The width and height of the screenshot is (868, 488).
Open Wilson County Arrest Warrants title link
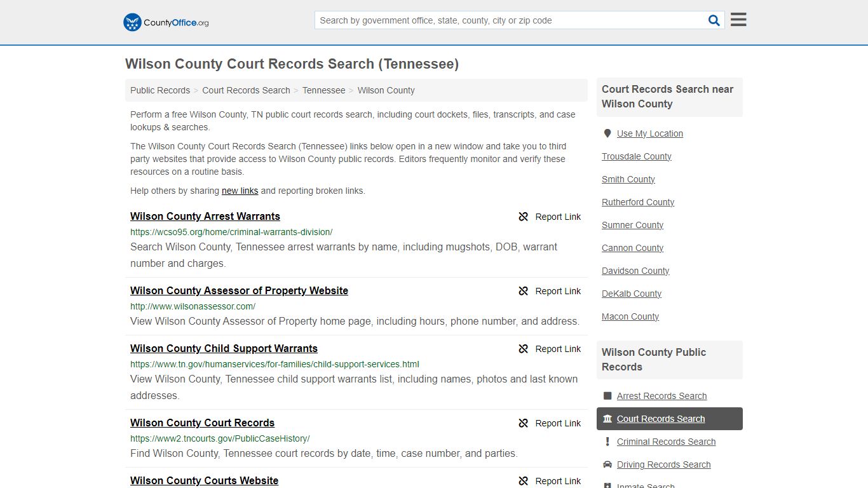pos(205,216)
